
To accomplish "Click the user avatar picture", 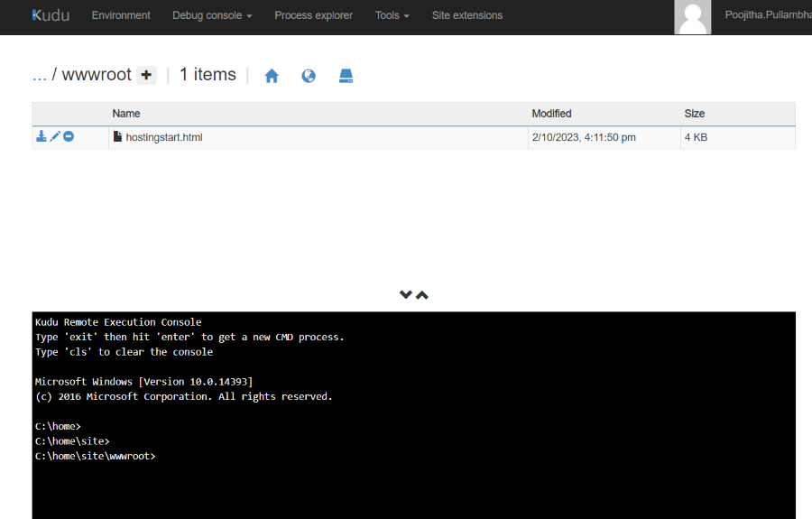I will [692, 17].
